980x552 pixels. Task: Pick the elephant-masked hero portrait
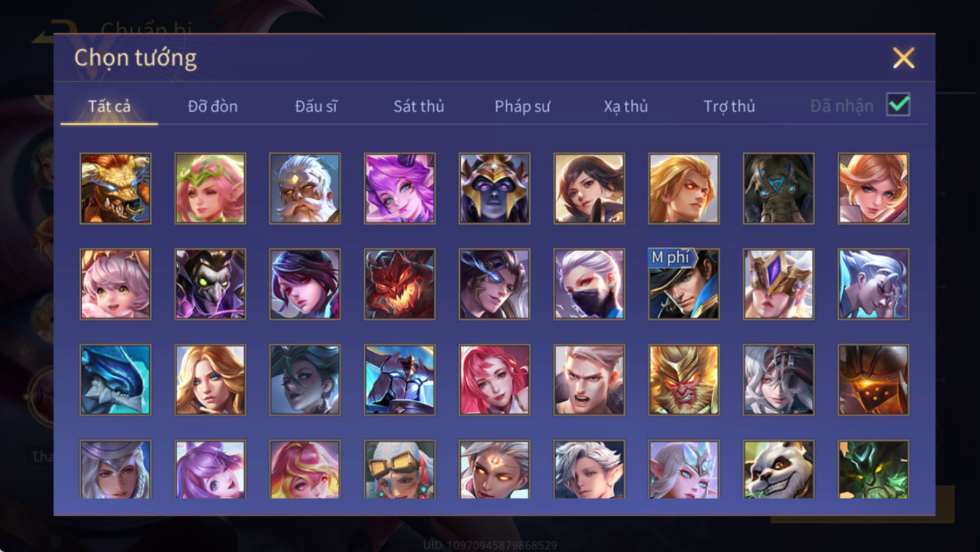click(778, 188)
